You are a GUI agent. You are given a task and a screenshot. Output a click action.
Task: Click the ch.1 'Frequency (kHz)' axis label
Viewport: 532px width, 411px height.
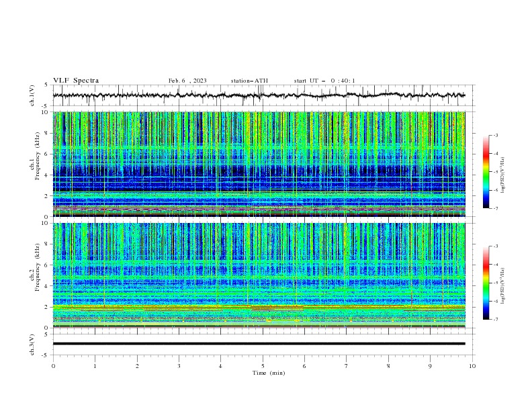click(37, 156)
